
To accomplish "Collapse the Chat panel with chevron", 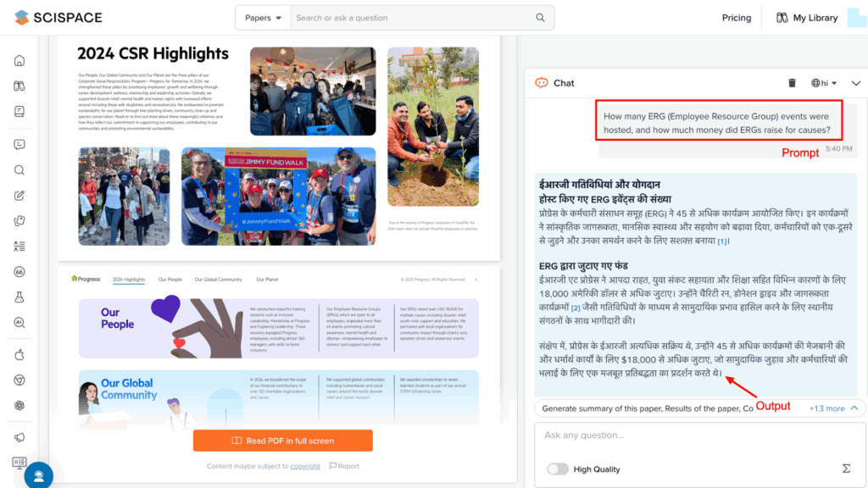I will [x=855, y=83].
